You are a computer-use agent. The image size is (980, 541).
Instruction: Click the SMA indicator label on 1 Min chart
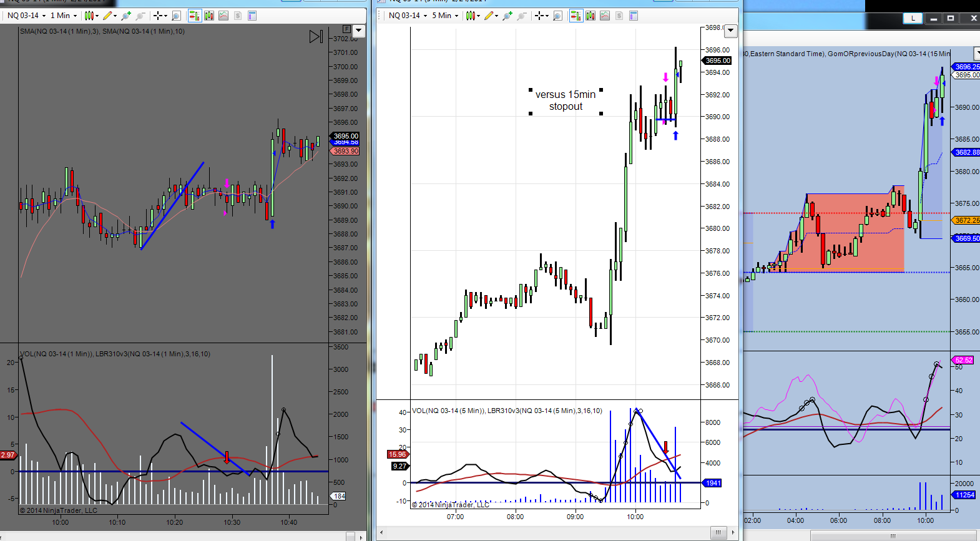point(102,31)
